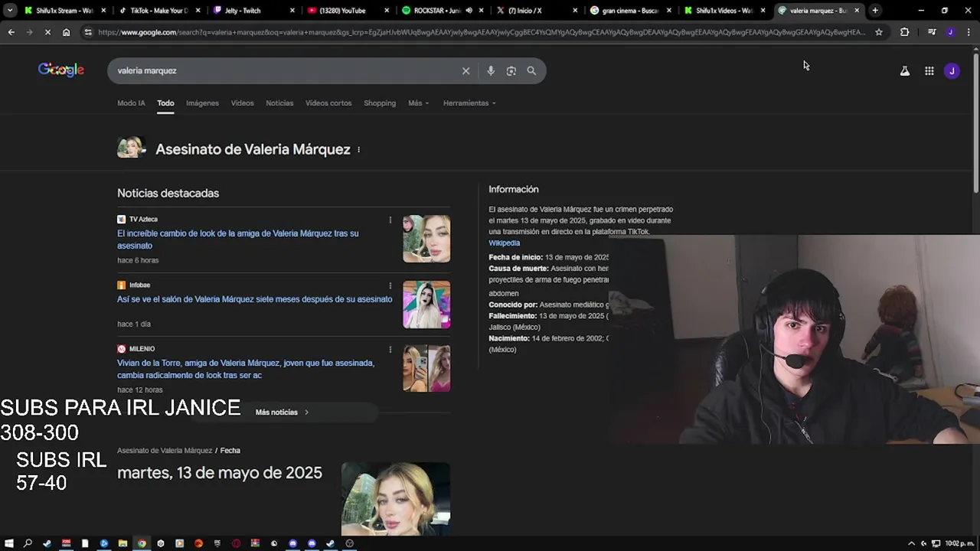Go back in Chrome
The height and width of the screenshot is (551, 980).
(x=11, y=32)
